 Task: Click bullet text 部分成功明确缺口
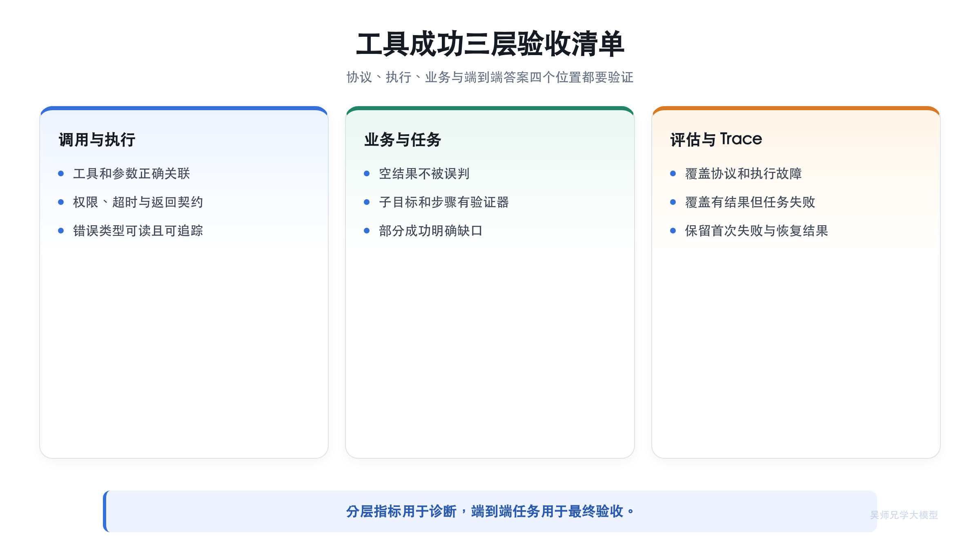[431, 231]
